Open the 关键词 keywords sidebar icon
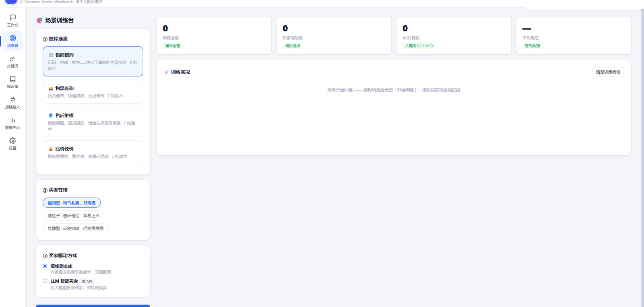 (x=12, y=59)
